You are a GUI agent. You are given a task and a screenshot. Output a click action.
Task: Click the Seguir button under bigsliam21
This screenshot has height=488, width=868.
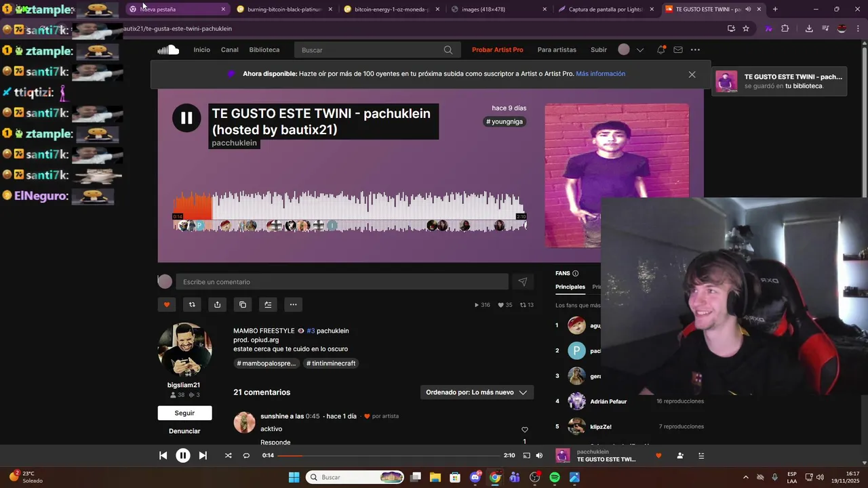(184, 413)
